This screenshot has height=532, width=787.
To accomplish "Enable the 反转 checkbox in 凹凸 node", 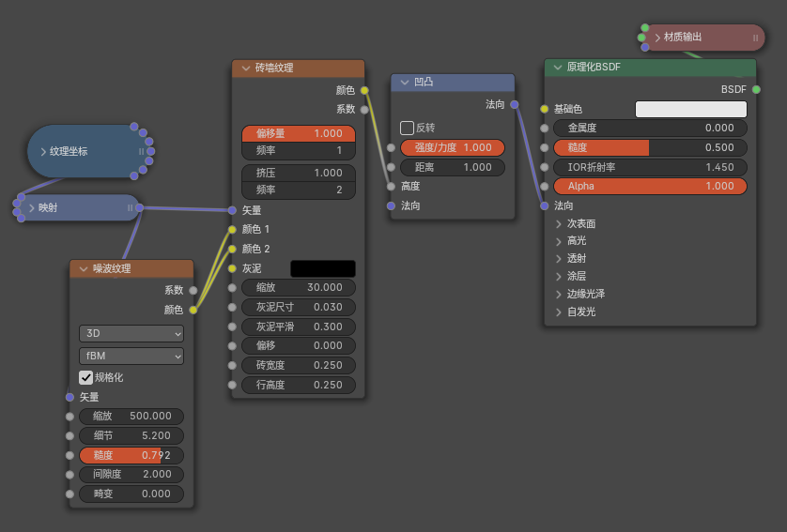I will (x=407, y=128).
